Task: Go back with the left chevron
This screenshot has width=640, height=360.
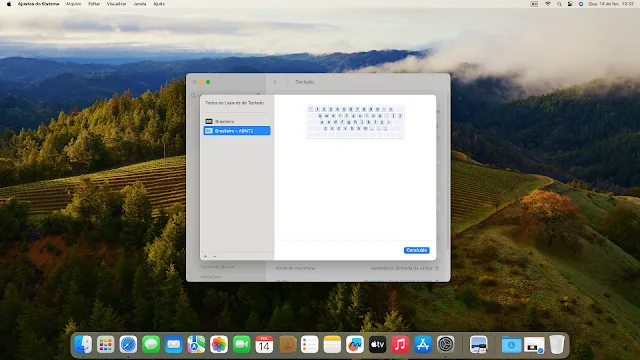Action: click(275, 82)
